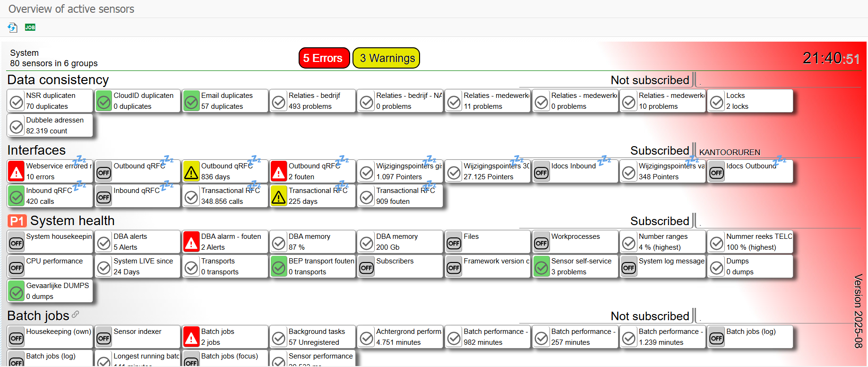Expand the System health group title
The width and height of the screenshot is (868, 367).
[x=72, y=221]
